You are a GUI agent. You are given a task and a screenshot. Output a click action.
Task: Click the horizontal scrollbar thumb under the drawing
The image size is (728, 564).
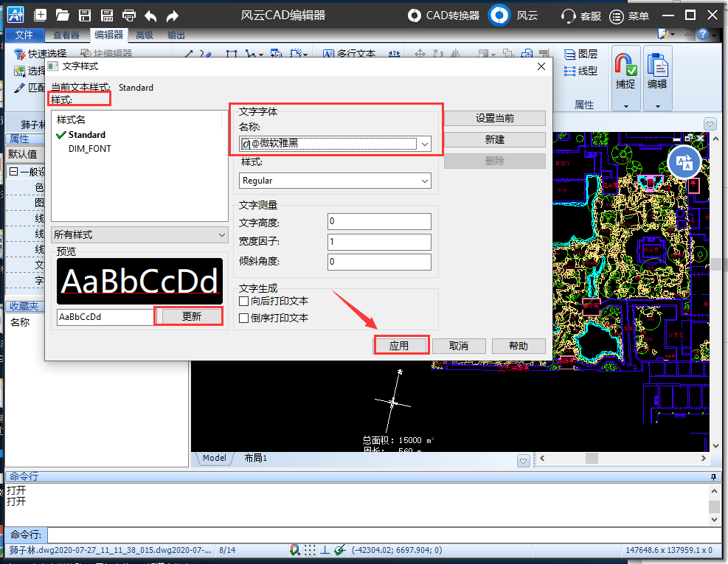point(592,458)
